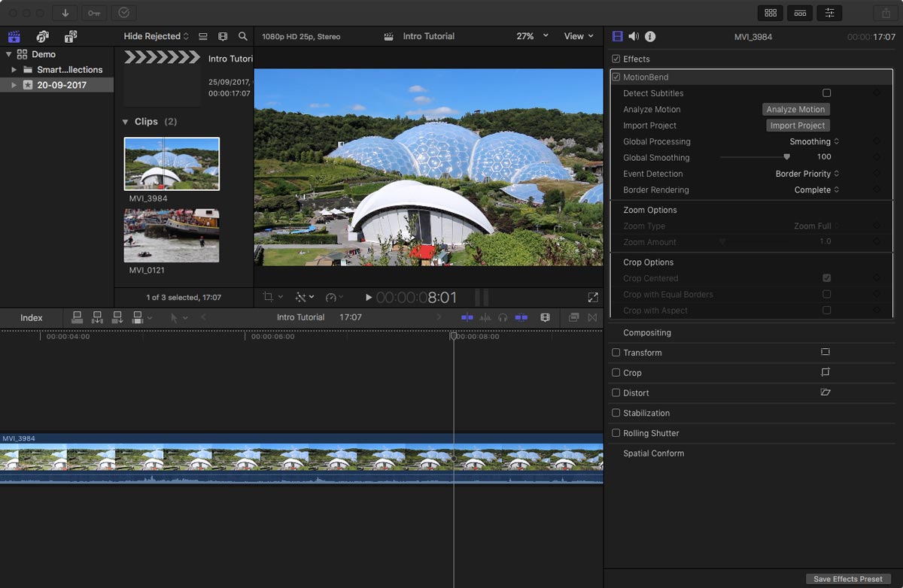
Task: Click the browser search magnifier icon
Action: point(242,36)
